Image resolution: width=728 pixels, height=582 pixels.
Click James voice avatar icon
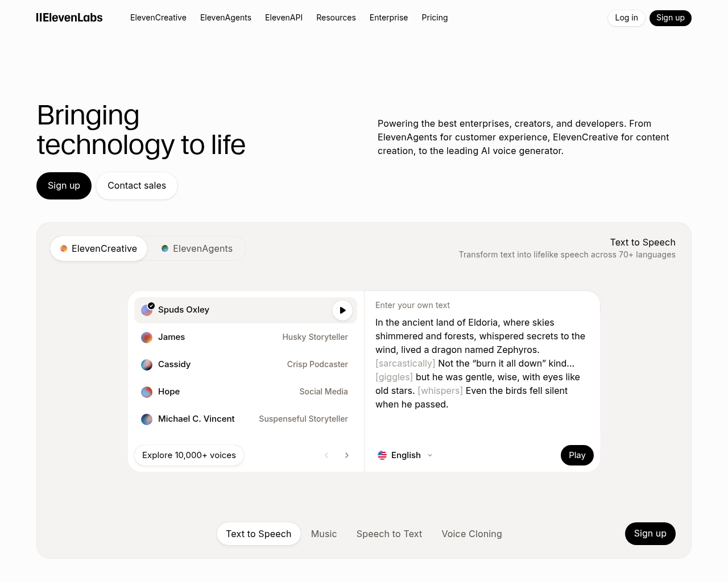pos(147,338)
